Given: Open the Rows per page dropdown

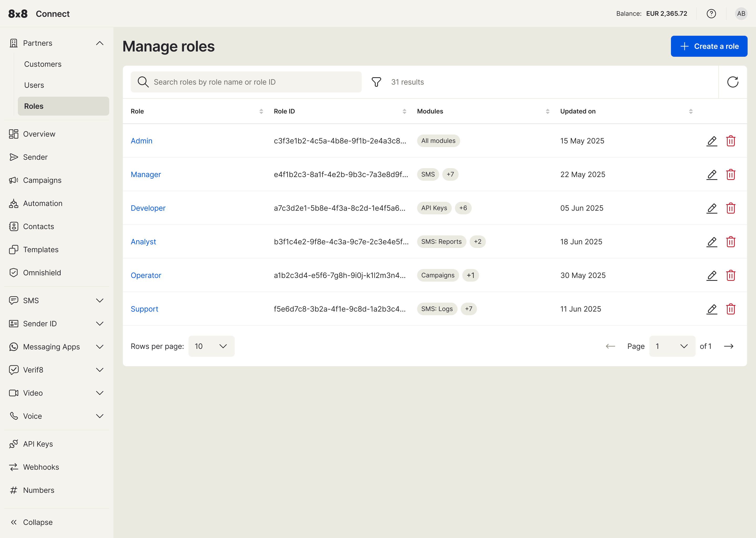Looking at the screenshot, I should click(x=211, y=346).
